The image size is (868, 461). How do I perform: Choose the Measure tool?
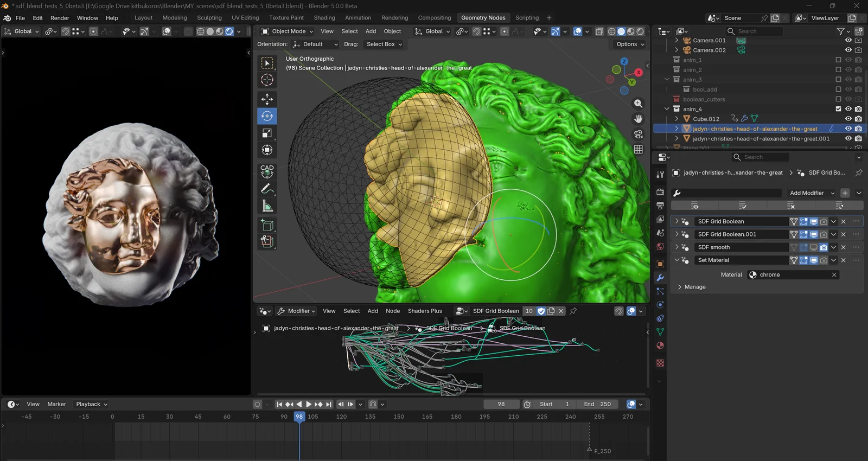tap(267, 206)
